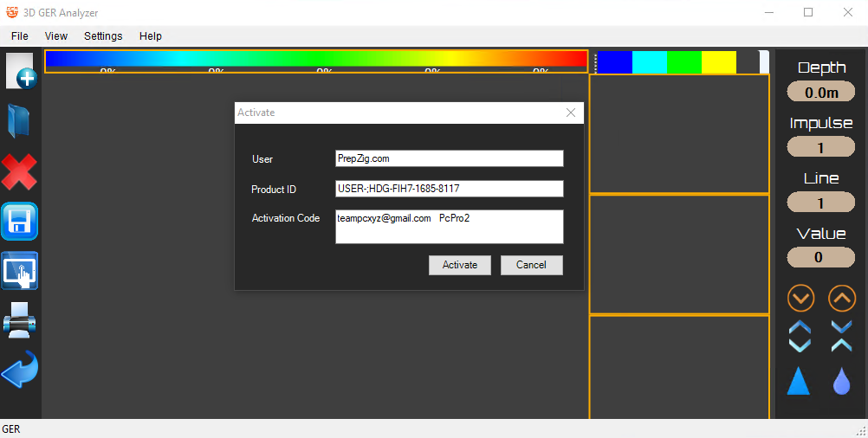Viewport: 868px width, 438px height.
Task: Click the Cancel button in dialog
Action: (x=531, y=265)
